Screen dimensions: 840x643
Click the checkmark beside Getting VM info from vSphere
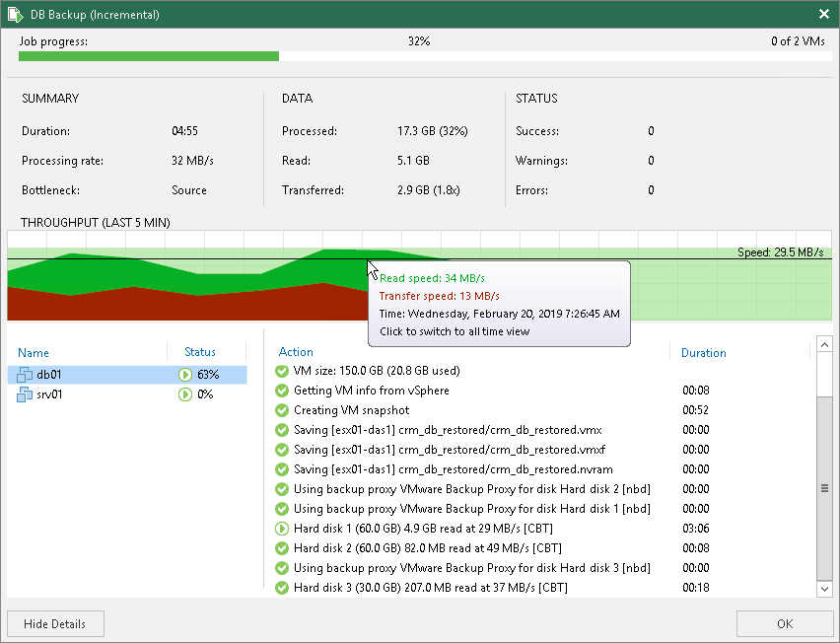pyautogui.click(x=282, y=391)
